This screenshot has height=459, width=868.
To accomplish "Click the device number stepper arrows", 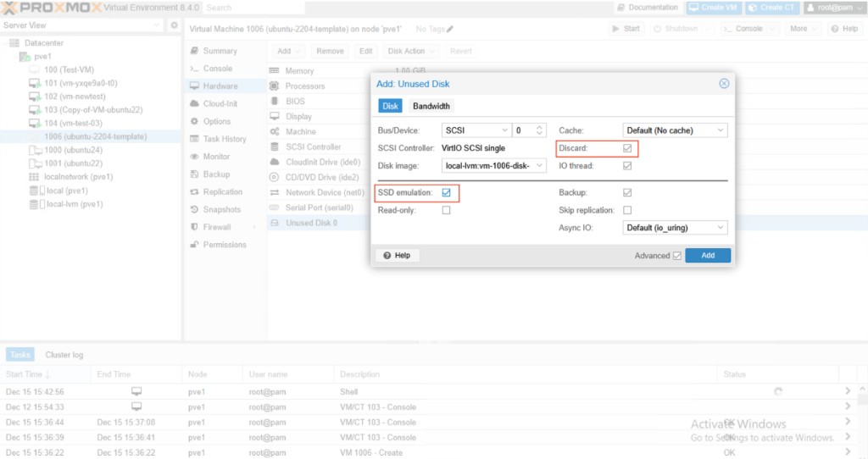I will pyautogui.click(x=539, y=130).
